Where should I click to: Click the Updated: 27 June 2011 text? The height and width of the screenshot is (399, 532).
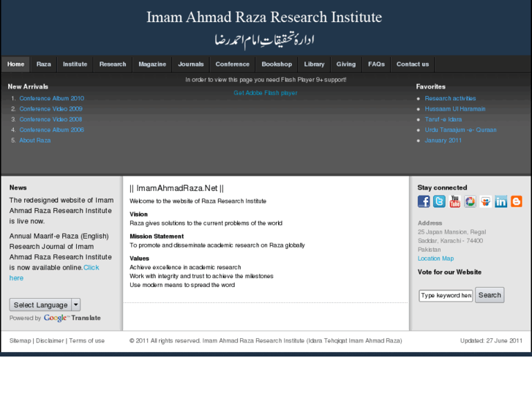tap(491, 340)
